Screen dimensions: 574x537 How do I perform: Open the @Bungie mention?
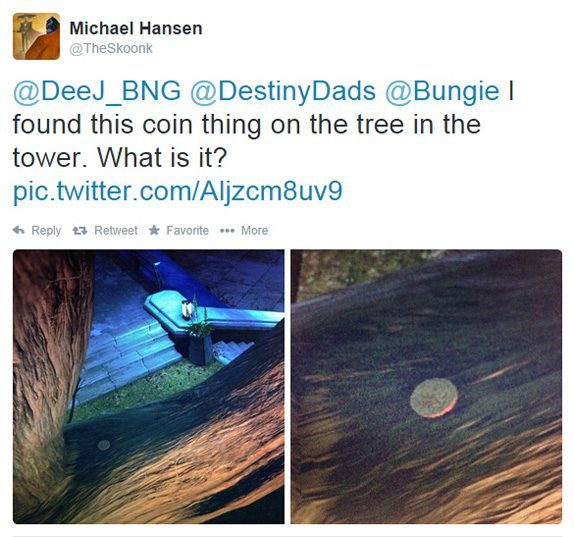[x=442, y=91]
